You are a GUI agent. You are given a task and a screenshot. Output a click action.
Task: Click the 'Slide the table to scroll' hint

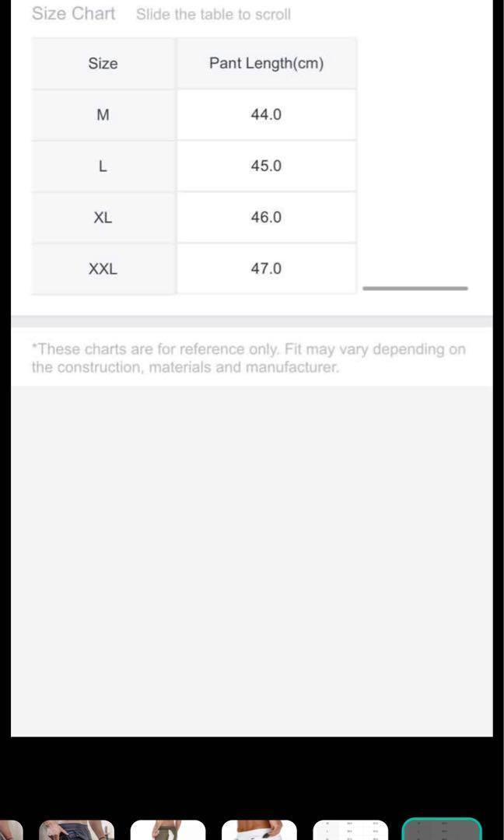(x=213, y=15)
